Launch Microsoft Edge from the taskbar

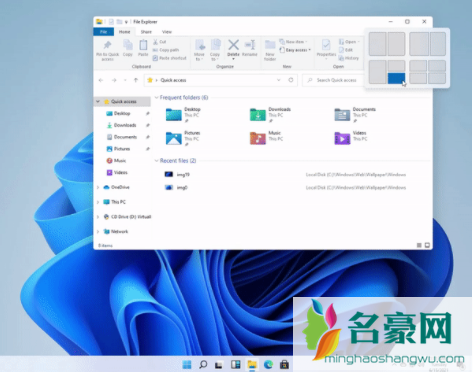pos(268,364)
